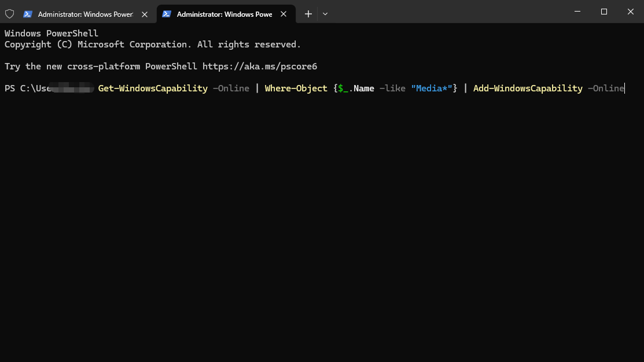644x362 pixels.
Task: Click the PowerShell icon on the active second tab
Action: [x=166, y=14]
